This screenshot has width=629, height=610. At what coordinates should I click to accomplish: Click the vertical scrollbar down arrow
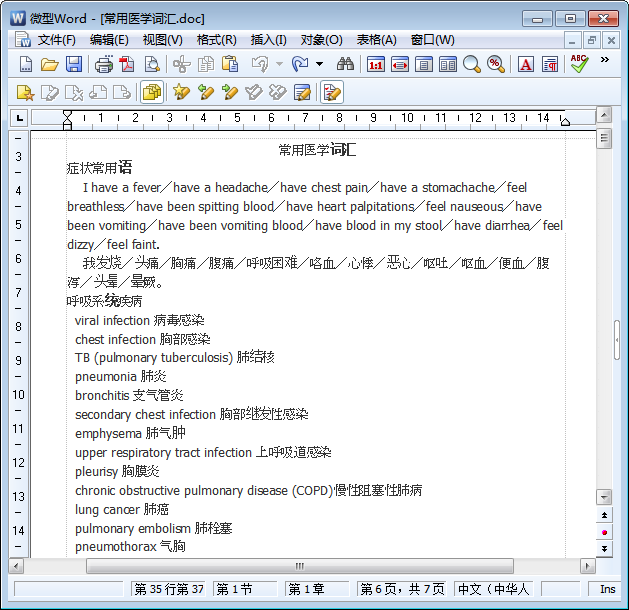(604, 497)
